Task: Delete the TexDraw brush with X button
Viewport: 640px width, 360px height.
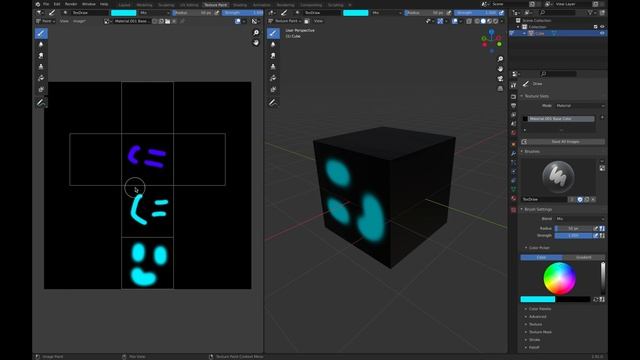Action: pyautogui.click(x=593, y=200)
